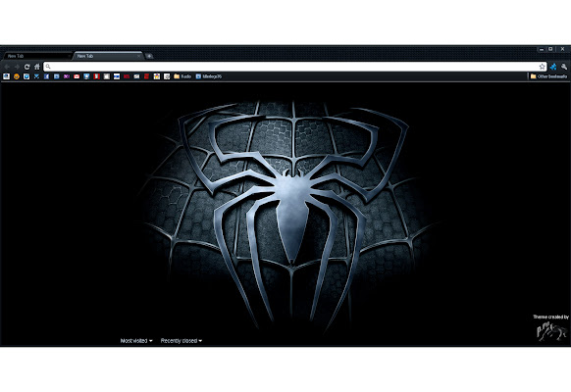Close the browser window
571x392 pixels.
click(x=562, y=49)
